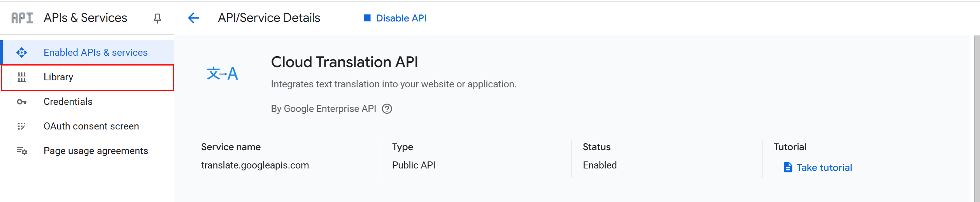The height and width of the screenshot is (202, 980).
Task: Open OAuth consent screen settings
Action: click(x=91, y=126)
